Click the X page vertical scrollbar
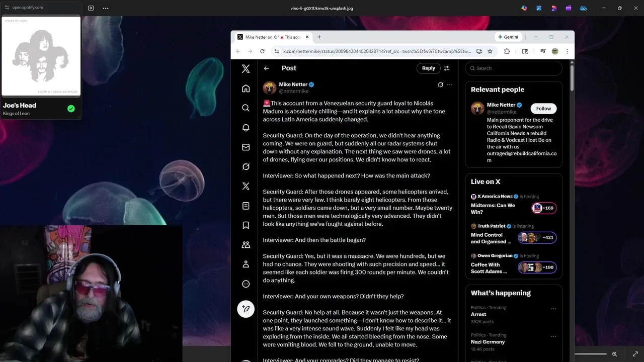 [x=572, y=78]
